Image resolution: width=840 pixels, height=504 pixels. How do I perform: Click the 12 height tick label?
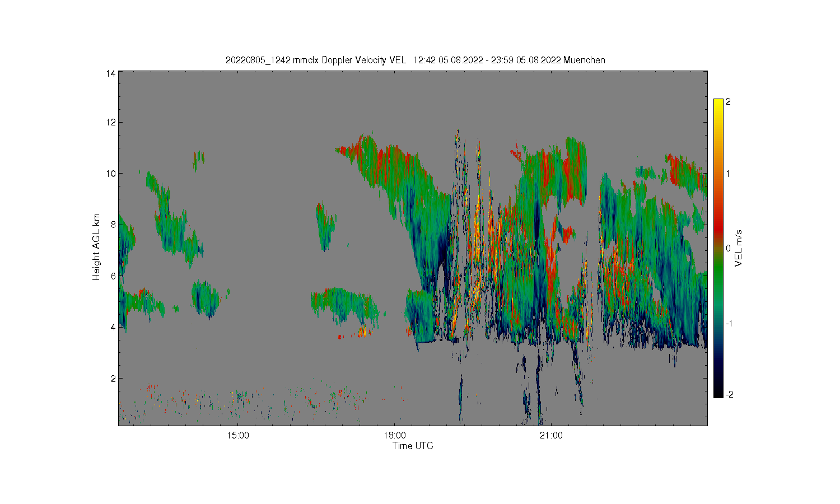click(111, 122)
